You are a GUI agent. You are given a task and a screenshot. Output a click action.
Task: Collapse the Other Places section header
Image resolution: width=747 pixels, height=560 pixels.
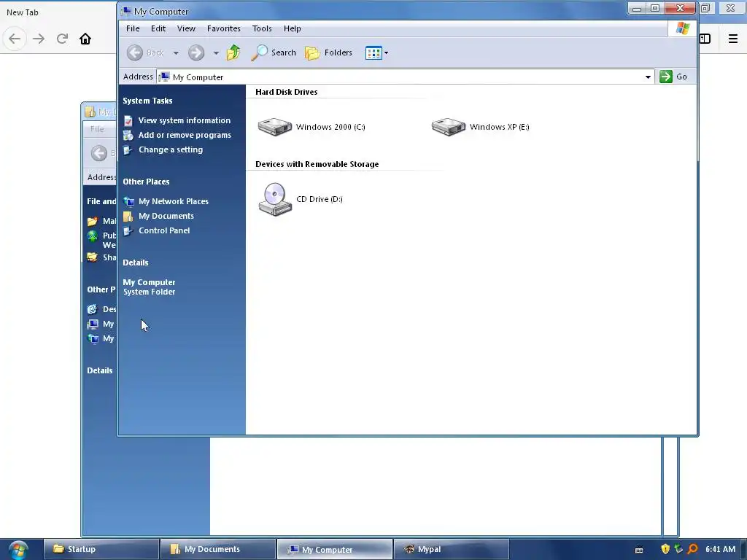[x=146, y=182]
